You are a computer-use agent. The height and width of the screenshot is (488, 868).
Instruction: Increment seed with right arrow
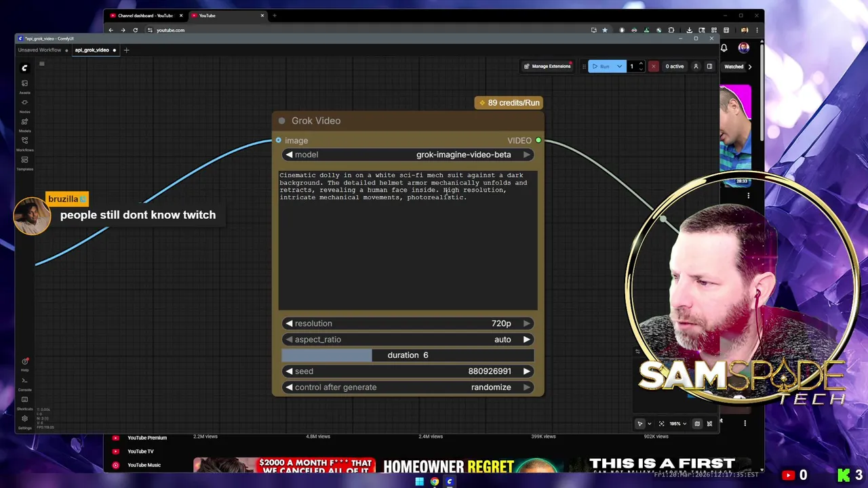pos(526,371)
